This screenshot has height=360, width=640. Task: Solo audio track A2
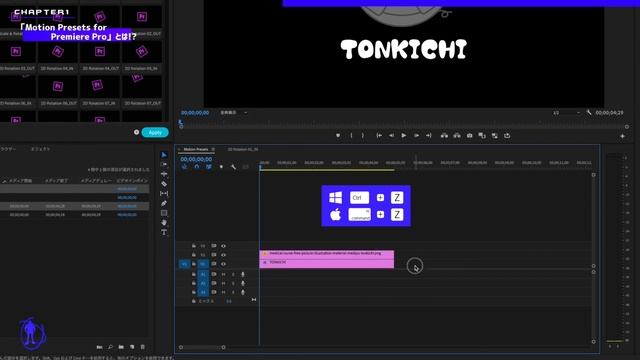(233, 283)
